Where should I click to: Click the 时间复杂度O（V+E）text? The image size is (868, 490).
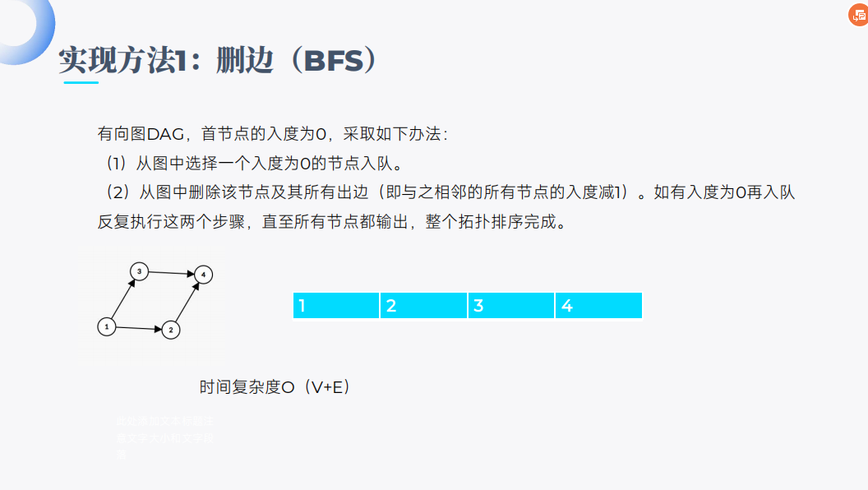click(275, 387)
